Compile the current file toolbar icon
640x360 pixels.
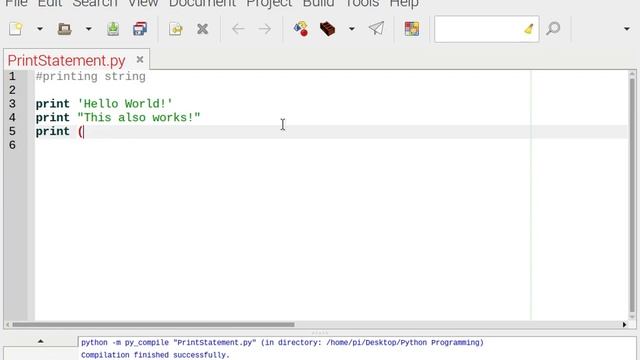click(x=301, y=29)
